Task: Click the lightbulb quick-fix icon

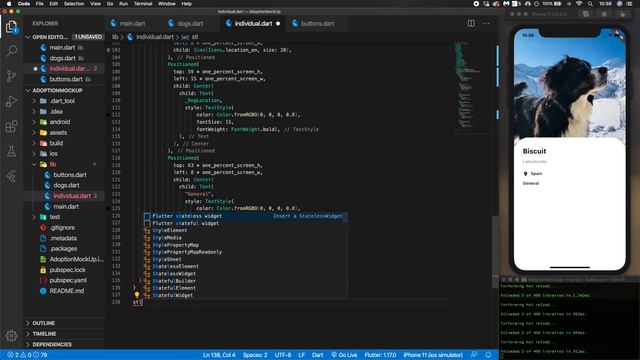Action: (137, 295)
